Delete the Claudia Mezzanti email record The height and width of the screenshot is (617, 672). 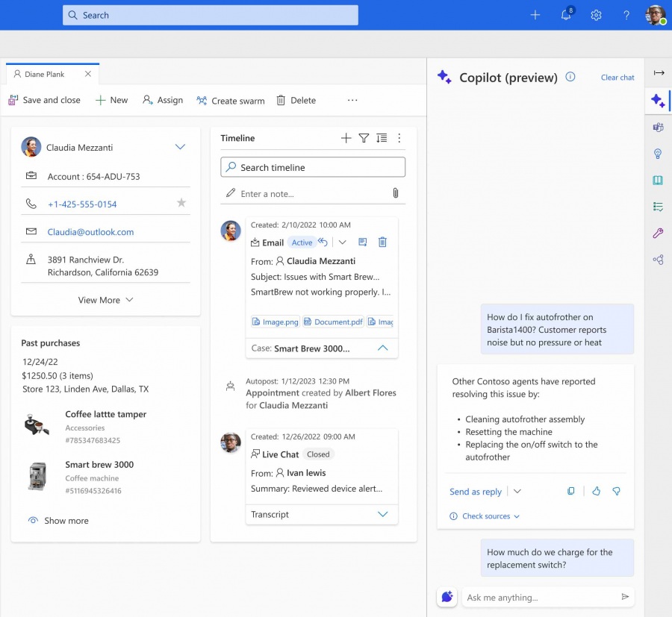(x=382, y=242)
